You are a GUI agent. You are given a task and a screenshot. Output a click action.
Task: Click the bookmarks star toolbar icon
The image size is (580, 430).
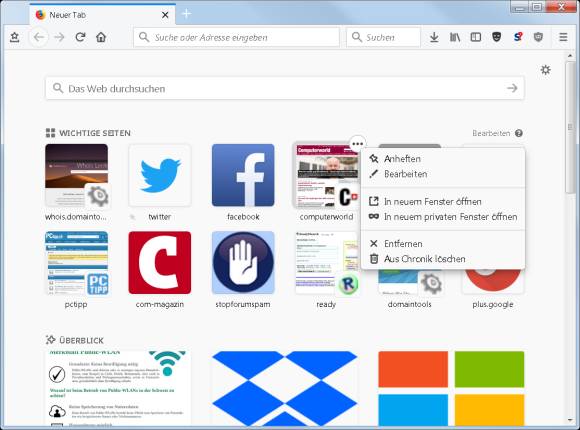point(14,37)
